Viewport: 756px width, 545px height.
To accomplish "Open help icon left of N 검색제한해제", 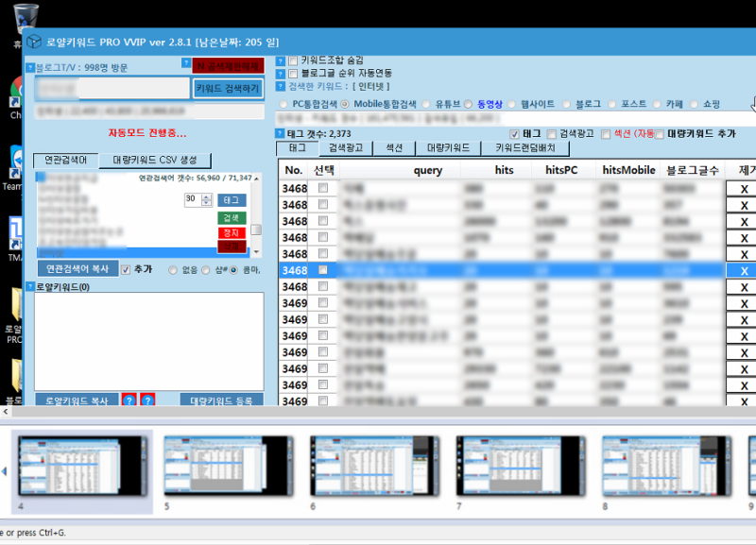I will [x=186, y=62].
